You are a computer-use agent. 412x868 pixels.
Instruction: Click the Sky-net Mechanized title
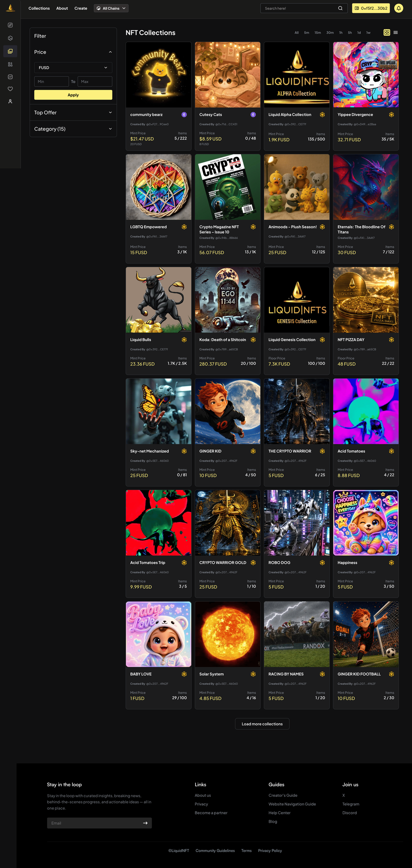(x=150, y=451)
